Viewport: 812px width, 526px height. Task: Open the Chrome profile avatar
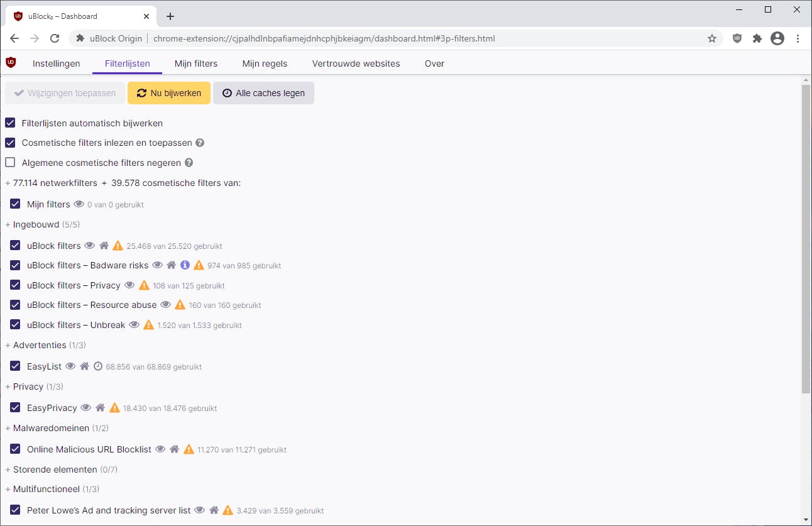(x=777, y=38)
